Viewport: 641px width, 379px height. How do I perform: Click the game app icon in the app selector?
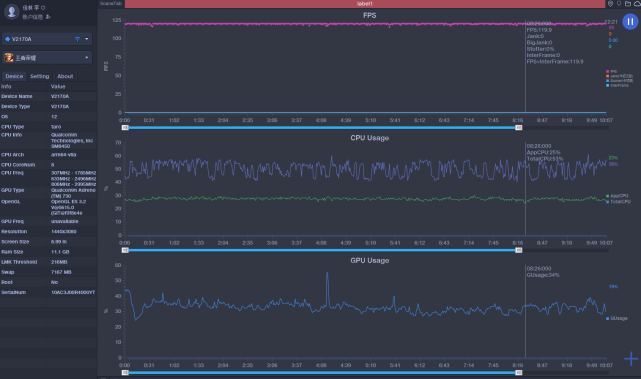pyautogui.click(x=9, y=58)
